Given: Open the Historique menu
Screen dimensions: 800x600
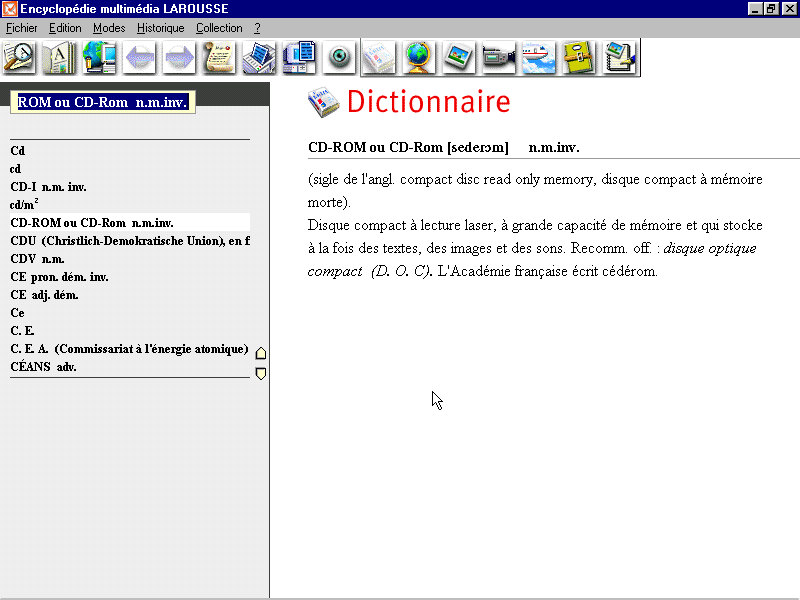Looking at the screenshot, I should pos(160,28).
